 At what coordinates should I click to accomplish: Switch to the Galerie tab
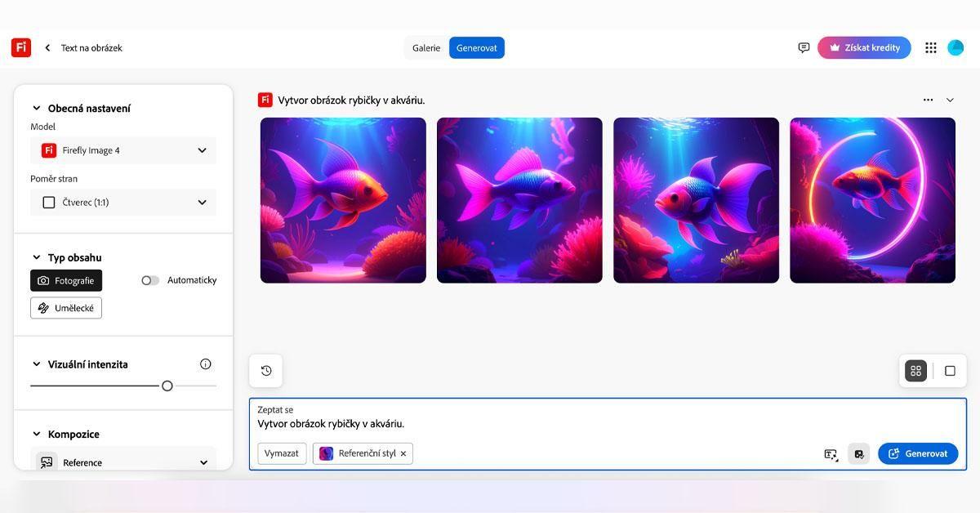coord(426,48)
